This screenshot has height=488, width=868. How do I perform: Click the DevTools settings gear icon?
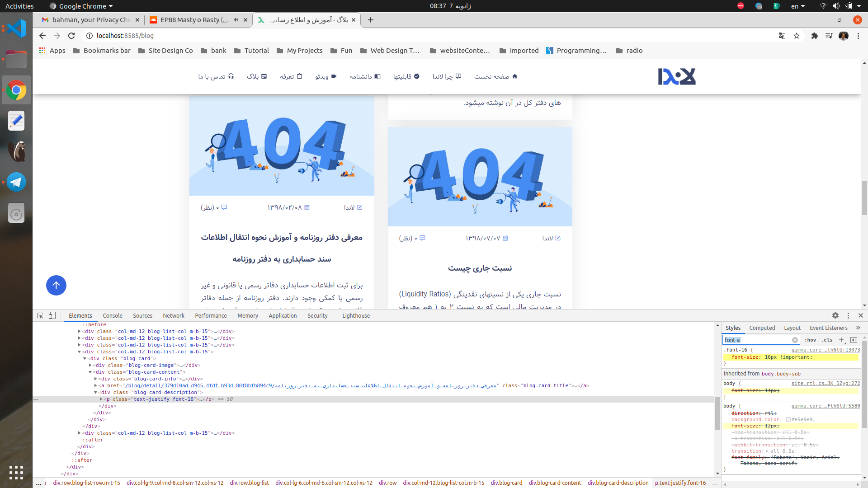[835, 315]
